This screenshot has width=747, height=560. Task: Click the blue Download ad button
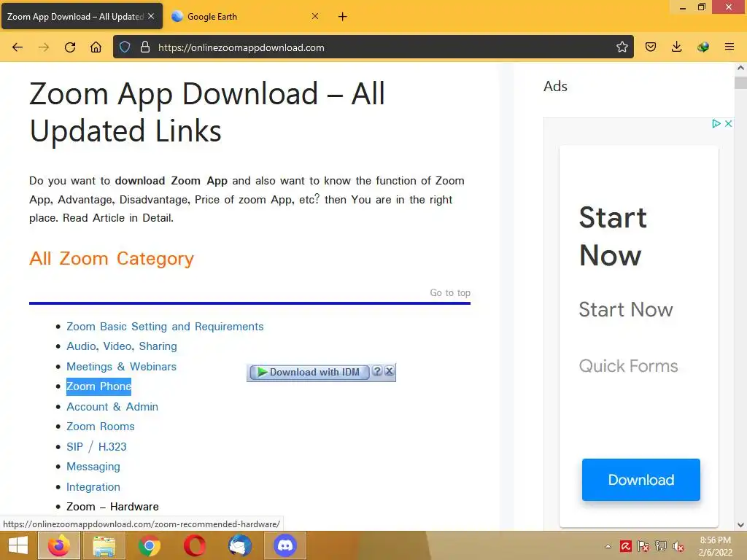(640, 480)
